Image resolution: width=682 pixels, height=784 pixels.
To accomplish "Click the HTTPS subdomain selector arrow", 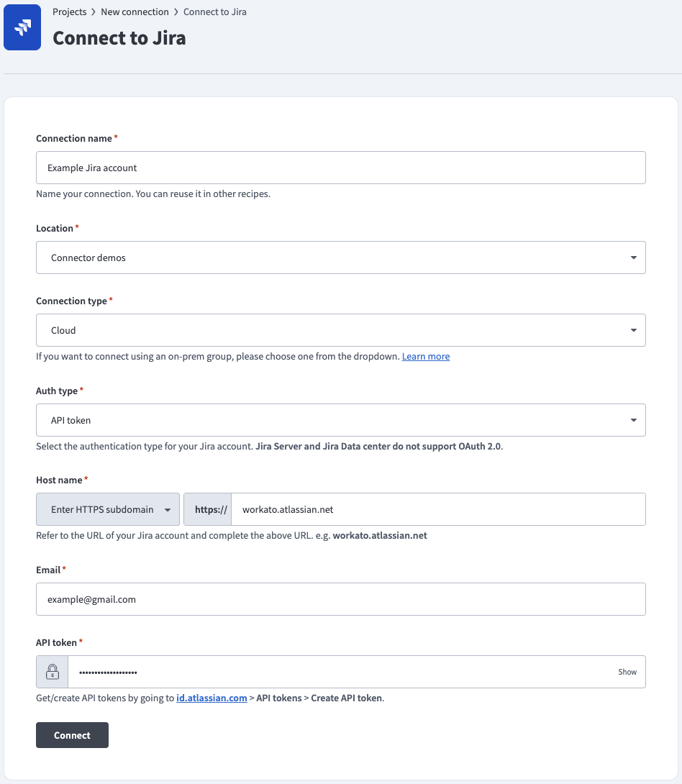I will click(168, 509).
